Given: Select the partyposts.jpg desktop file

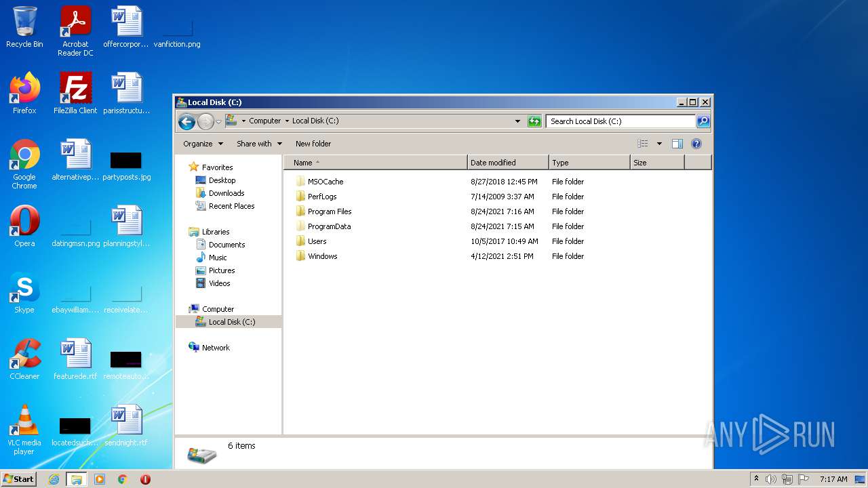Looking at the screenshot, I should coord(126,164).
